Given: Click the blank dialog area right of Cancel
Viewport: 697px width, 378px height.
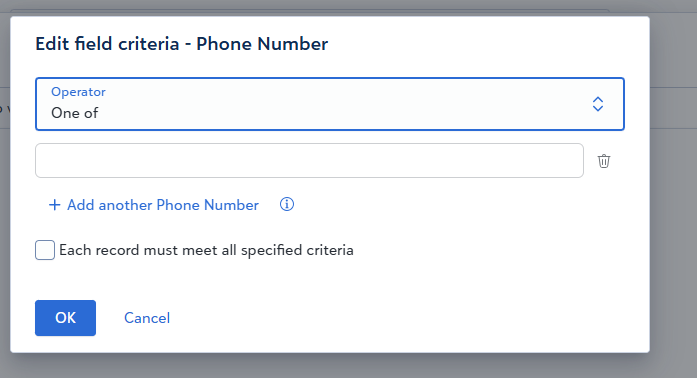Looking at the screenshot, I should (400, 318).
